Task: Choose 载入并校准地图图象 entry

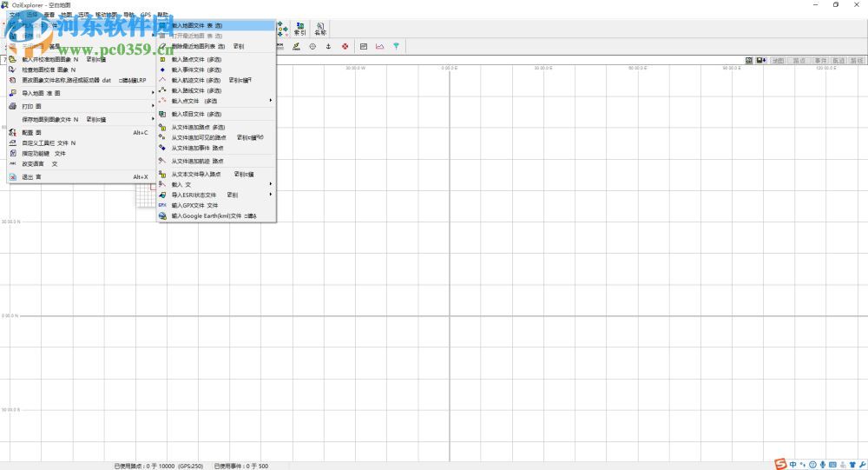Action: pos(81,59)
